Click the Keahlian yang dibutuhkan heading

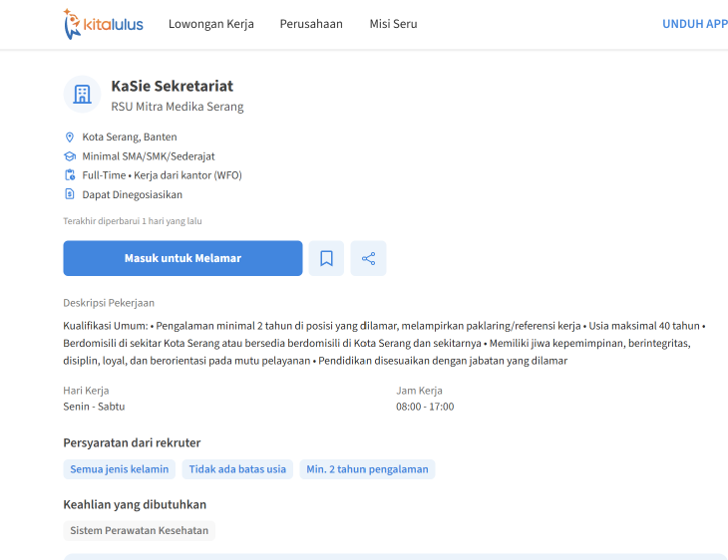coord(135,504)
